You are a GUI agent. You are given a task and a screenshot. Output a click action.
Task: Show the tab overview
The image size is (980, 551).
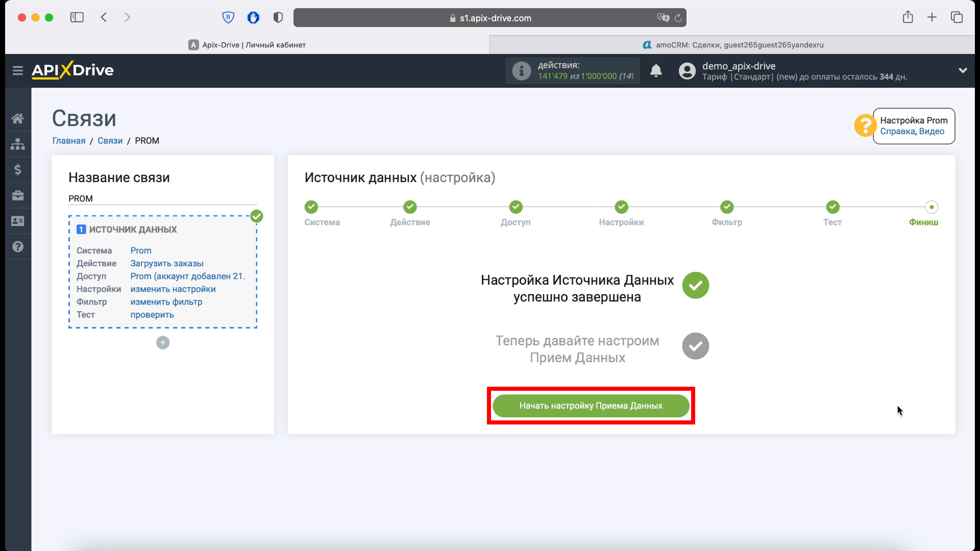click(957, 17)
